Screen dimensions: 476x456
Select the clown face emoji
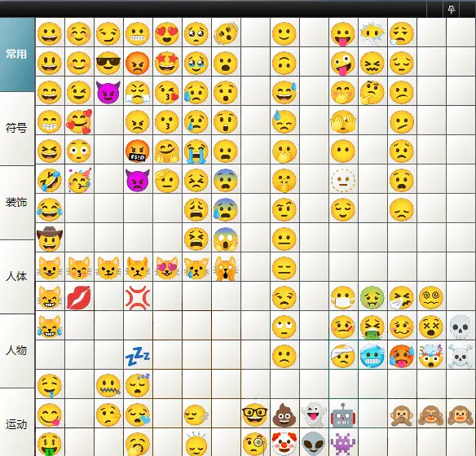(x=284, y=444)
